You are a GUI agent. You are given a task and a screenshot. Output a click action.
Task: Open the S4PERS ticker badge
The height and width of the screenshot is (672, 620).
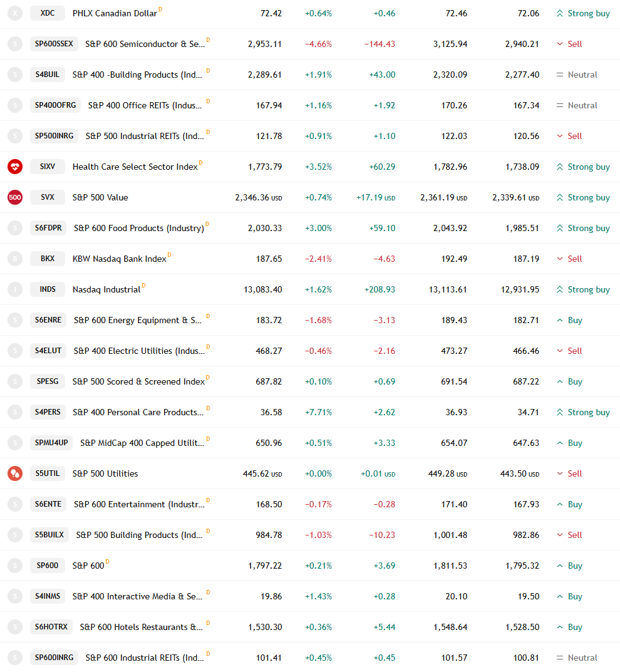[48, 412]
